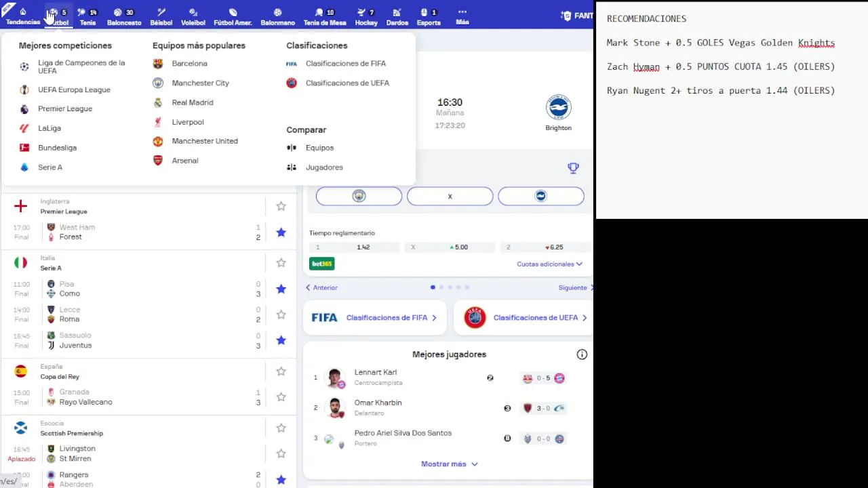
Task: Open Omar Kharbin player row
Action: [448, 408]
